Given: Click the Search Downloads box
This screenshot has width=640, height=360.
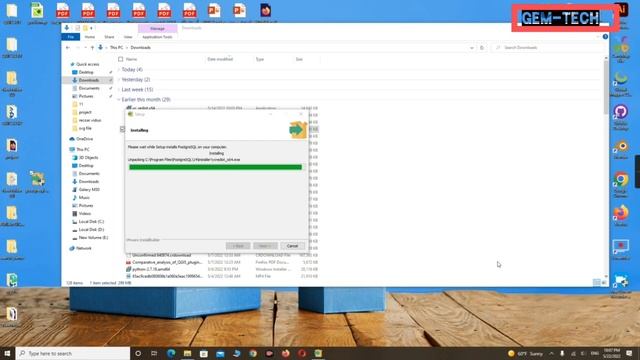Looking at the screenshot, I should [x=548, y=48].
